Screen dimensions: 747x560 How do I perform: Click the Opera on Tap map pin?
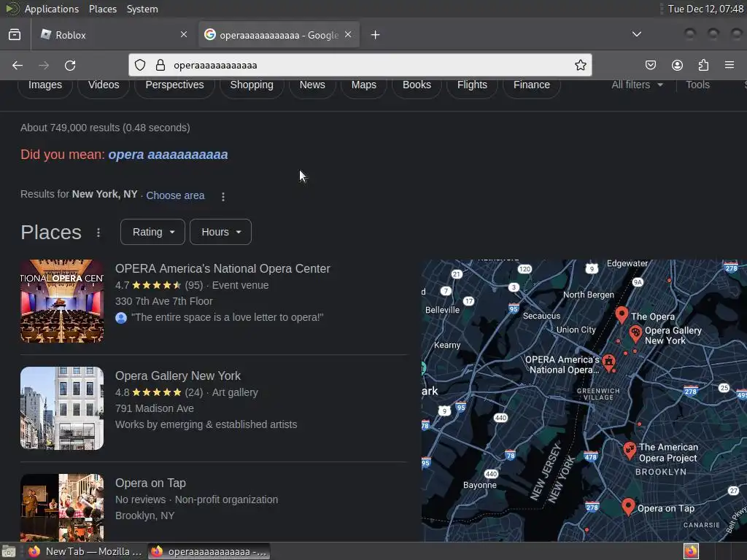click(x=628, y=507)
